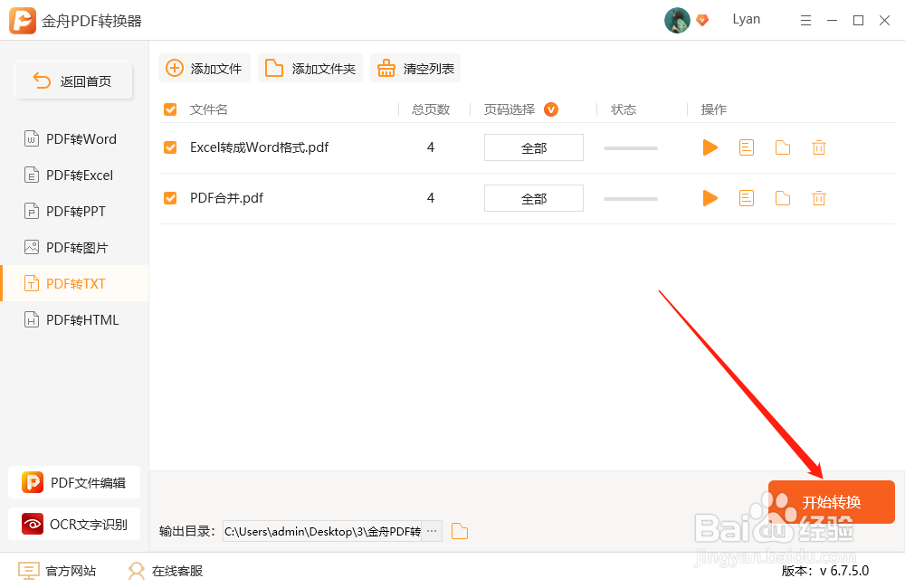The height and width of the screenshot is (588, 905).
Task: Click the 金舟PDF转换器 app logo
Action: 23,21
